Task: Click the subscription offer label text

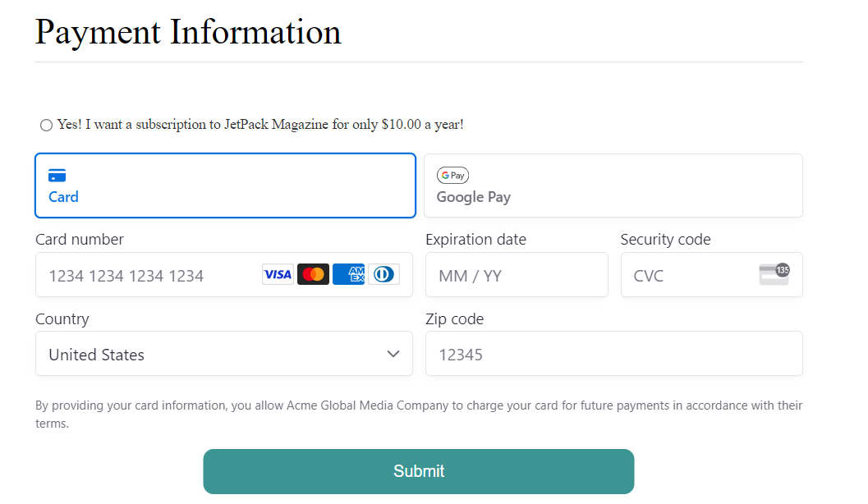Action: (x=260, y=125)
